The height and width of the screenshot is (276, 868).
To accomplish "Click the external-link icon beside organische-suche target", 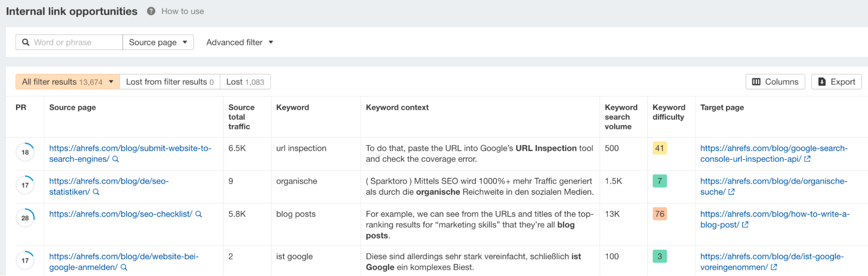I will pyautogui.click(x=731, y=191).
